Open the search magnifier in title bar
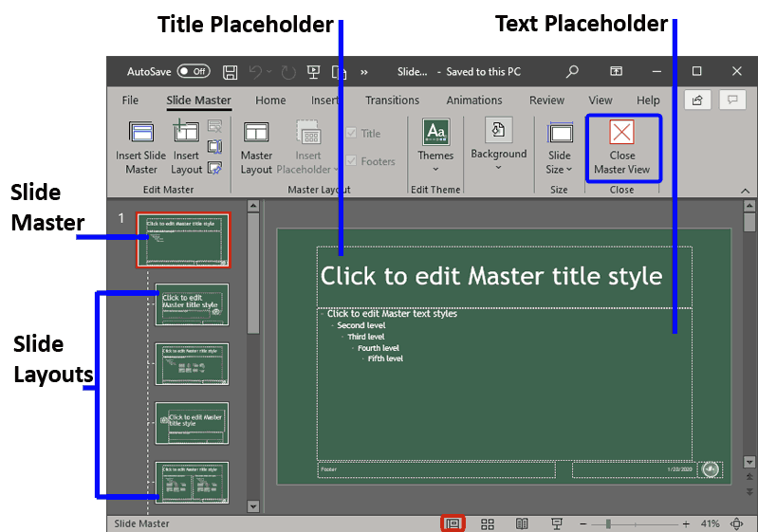Screen dimensions: 758x532 click(572, 72)
